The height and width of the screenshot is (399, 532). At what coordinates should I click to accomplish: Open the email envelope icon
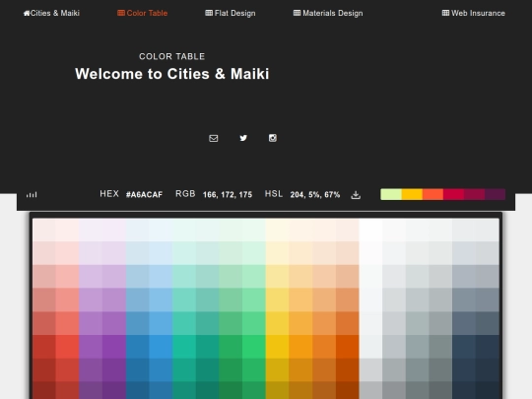click(x=214, y=139)
